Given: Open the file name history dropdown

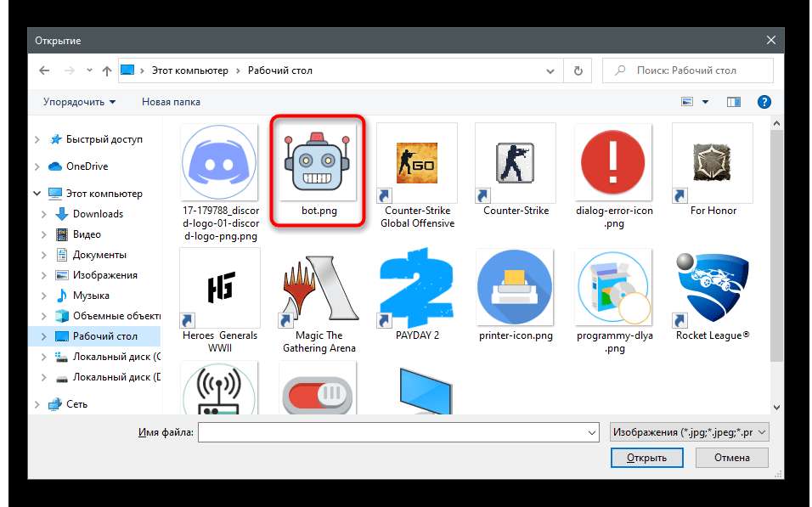Looking at the screenshot, I should coord(592,432).
